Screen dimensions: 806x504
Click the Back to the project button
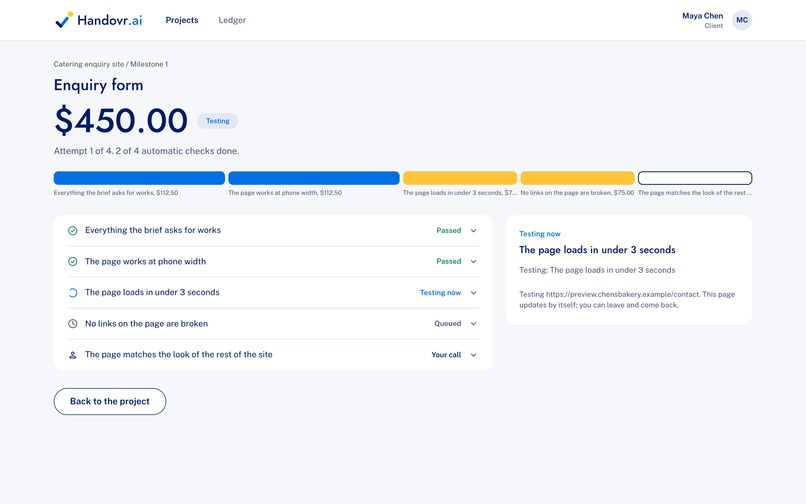coord(110,401)
